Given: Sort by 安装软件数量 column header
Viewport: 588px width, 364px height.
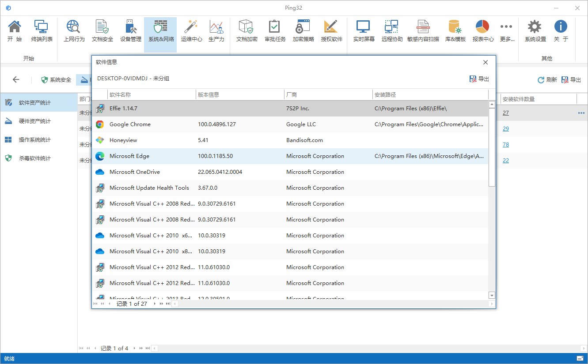Looking at the screenshot, I should (539, 99).
